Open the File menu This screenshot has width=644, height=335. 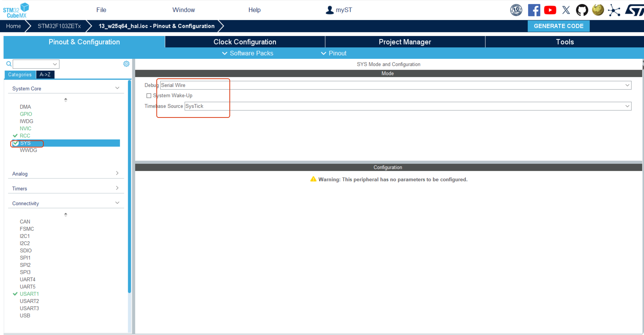[x=101, y=10]
